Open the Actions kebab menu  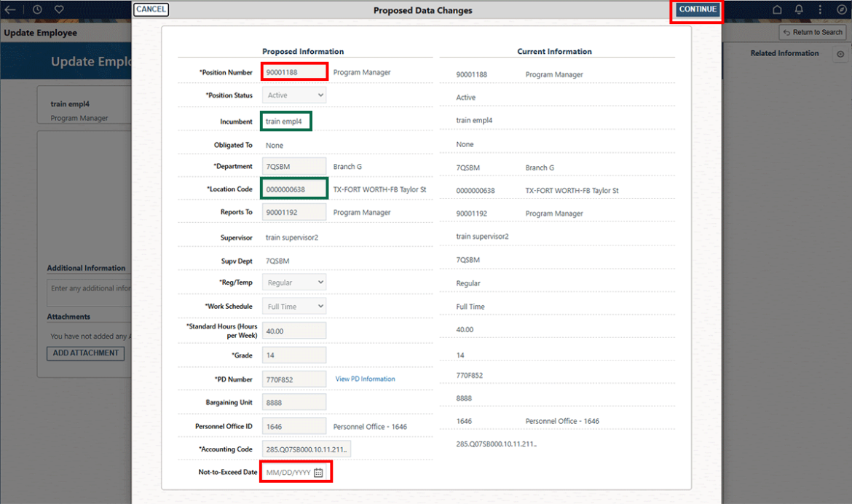[x=820, y=9]
